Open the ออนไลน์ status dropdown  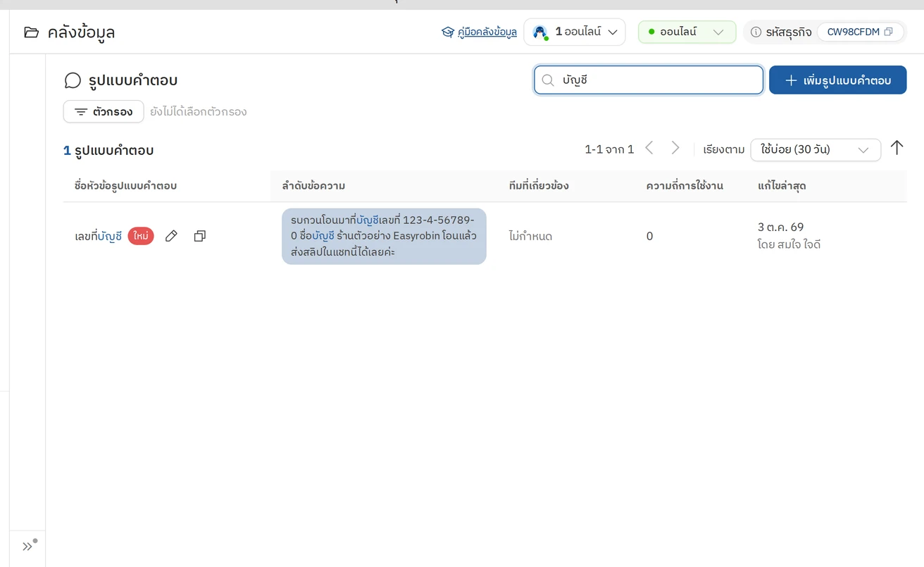687,32
